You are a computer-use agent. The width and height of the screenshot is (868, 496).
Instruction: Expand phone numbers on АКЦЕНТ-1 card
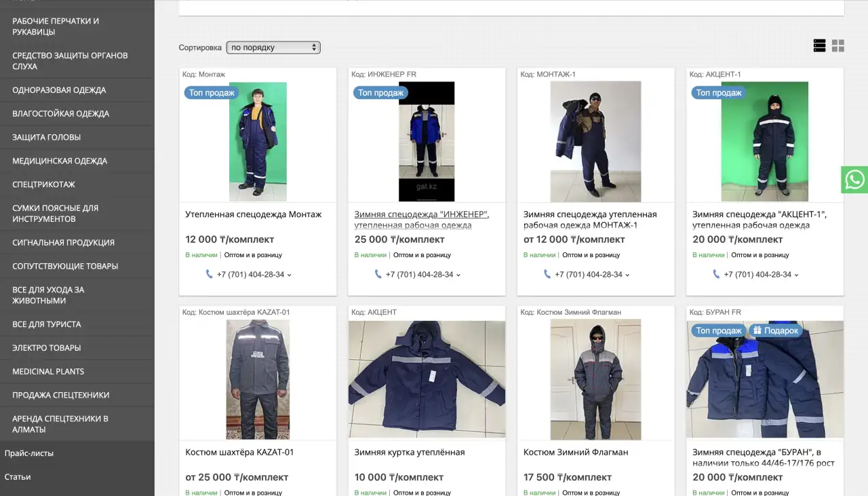pos(797,275)
